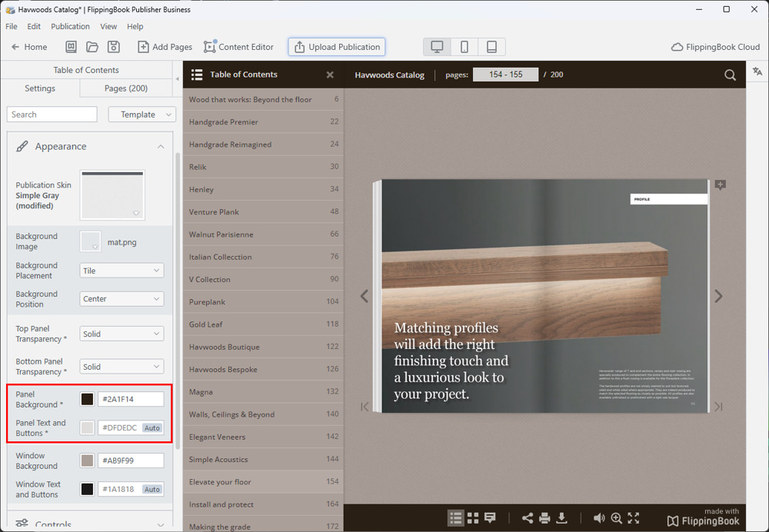Open 'Walnut Parisienne' contents entry
The height and width of the screenshot is (532, 769).
(x=263, y=234)
